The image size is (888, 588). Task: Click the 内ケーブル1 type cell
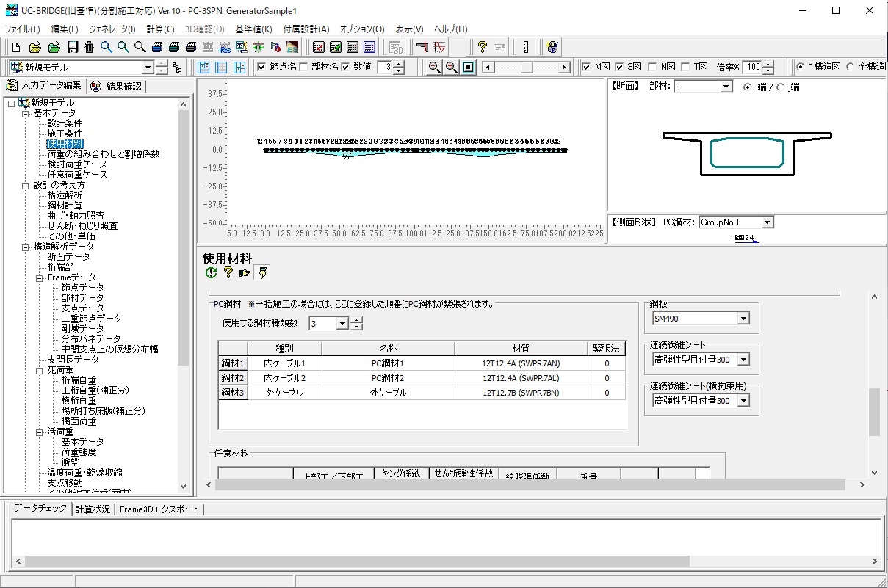point(284,363)
